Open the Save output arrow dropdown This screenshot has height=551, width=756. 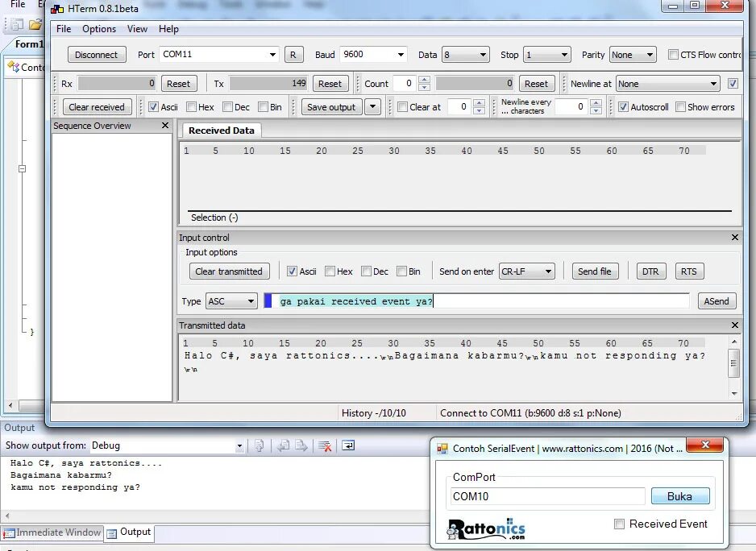point(372,106)
